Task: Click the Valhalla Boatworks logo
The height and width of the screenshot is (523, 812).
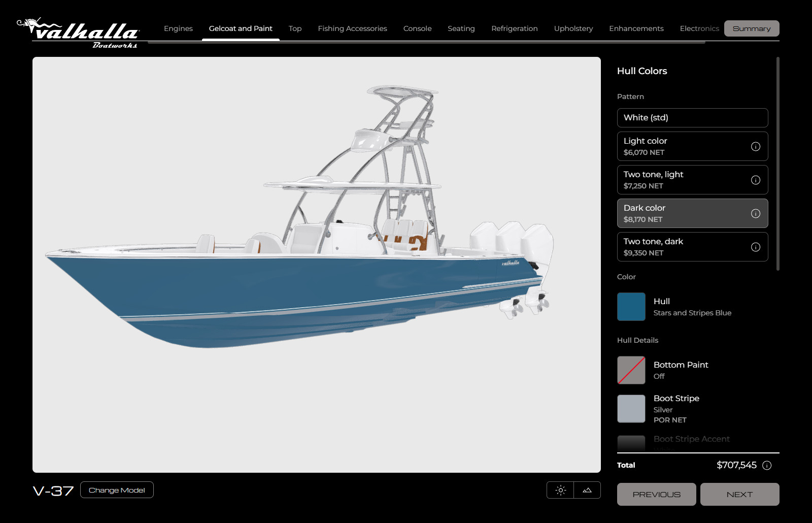Action: pos(79,34)
